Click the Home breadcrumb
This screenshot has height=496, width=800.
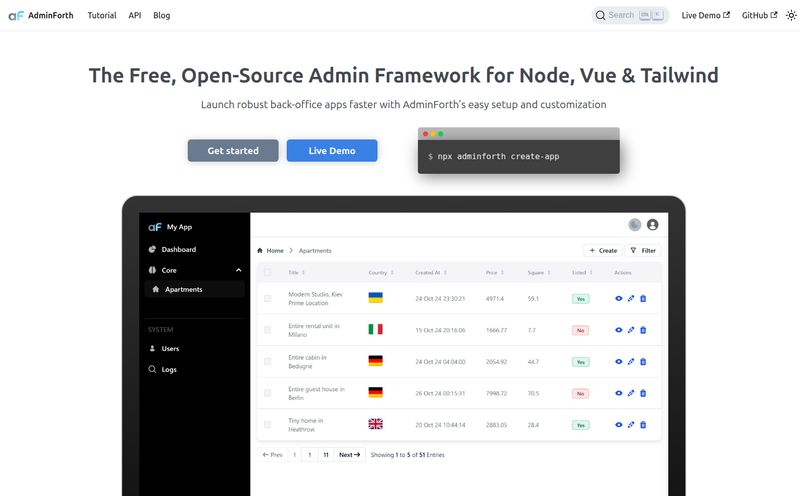pos(270,251)
